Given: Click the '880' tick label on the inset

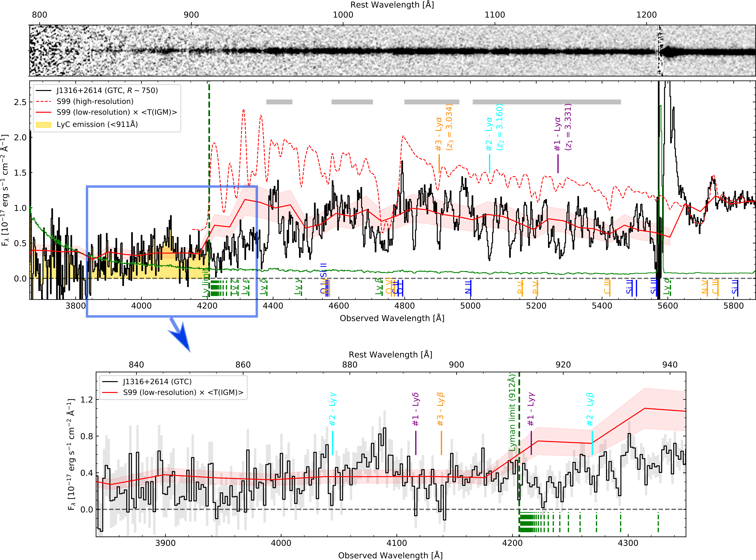Looking at the screenshot, I should tap(350, 365).
